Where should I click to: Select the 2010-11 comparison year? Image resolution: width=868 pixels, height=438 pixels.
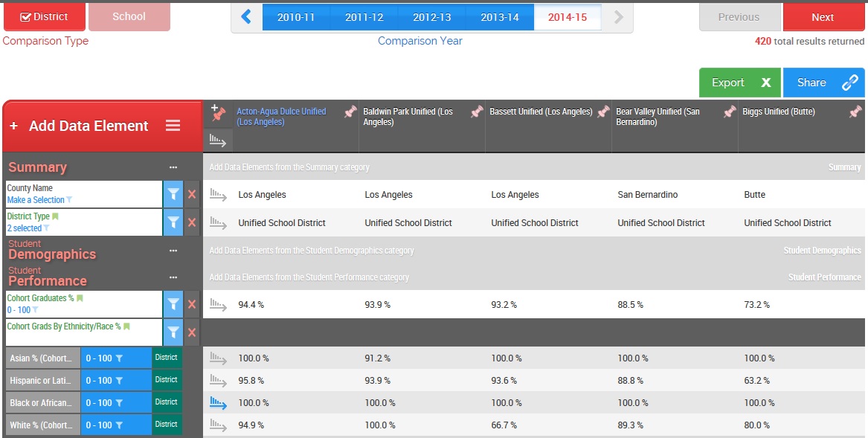(296, 17)
